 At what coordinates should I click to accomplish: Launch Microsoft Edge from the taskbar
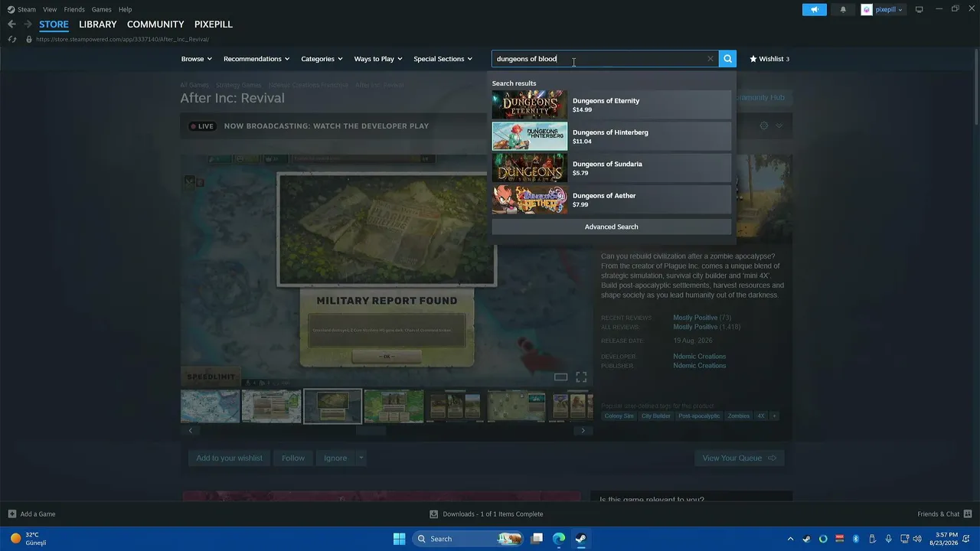click(559, 539)
